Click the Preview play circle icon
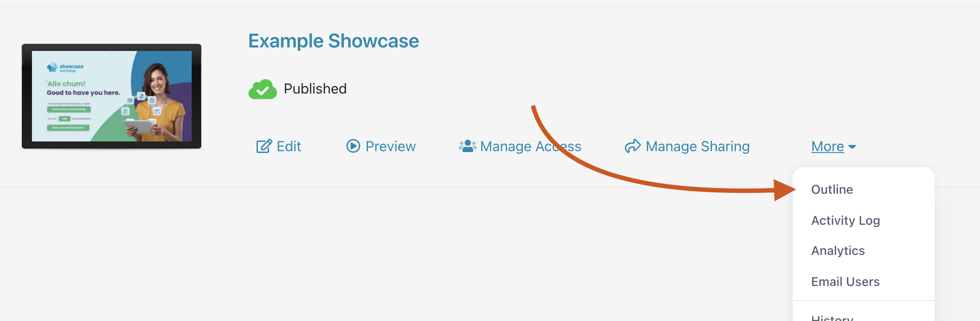Viewport: 980px width, 321px height. tap(353, 146)
